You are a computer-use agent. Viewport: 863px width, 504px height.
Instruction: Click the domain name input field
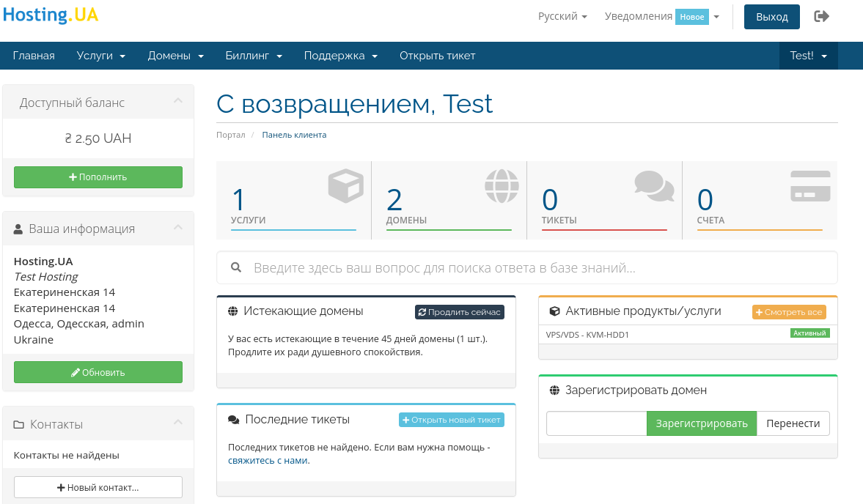(x=596, y=423)
